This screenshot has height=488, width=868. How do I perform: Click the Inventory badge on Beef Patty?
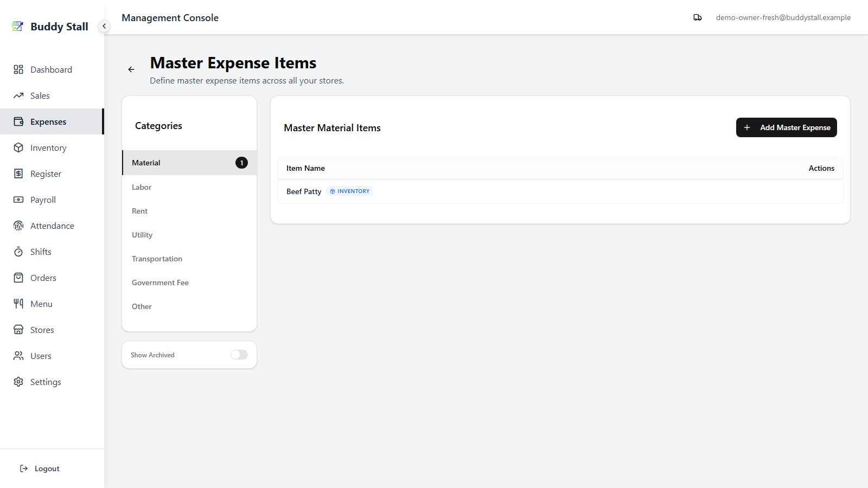pyautogui.click(x=350, y=191)
